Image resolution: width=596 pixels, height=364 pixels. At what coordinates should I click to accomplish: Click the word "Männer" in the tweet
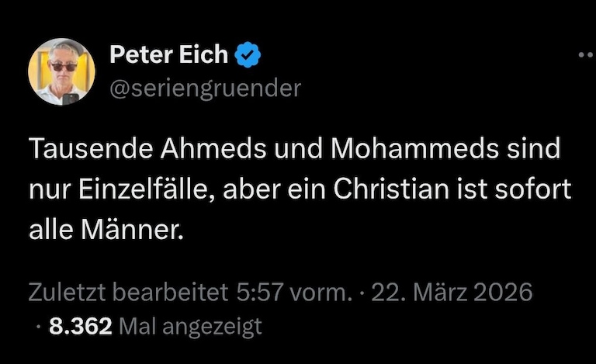tap(130, 231)
